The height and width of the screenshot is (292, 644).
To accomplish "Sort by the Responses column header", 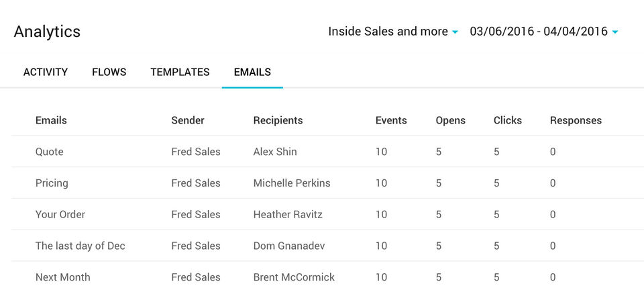I will (x=576, y=121).
